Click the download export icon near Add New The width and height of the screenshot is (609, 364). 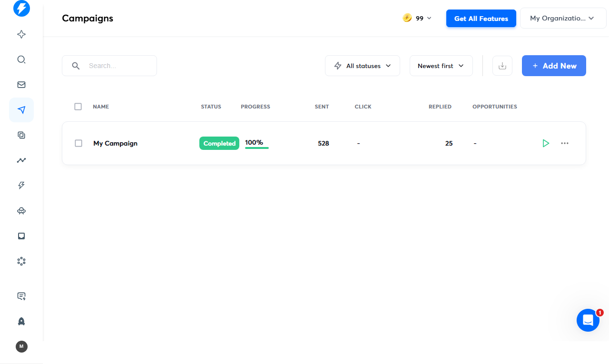[x=502, y=66]
